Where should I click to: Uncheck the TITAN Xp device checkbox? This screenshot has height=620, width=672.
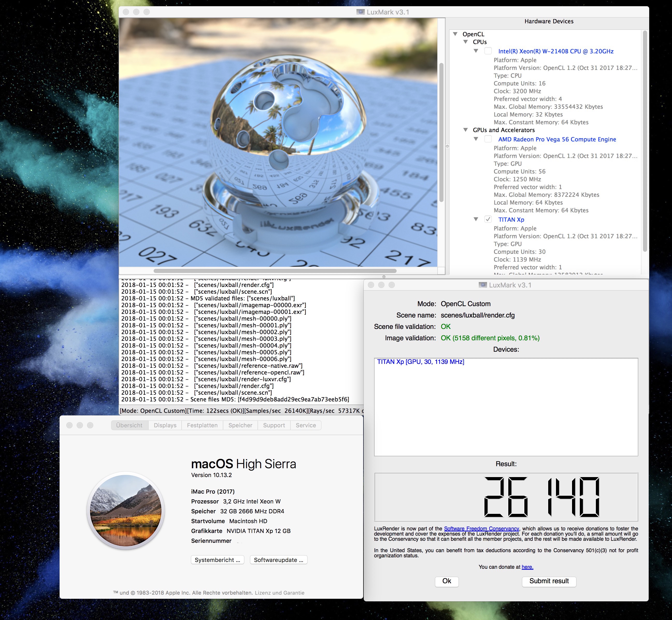(x=488, y=219)
